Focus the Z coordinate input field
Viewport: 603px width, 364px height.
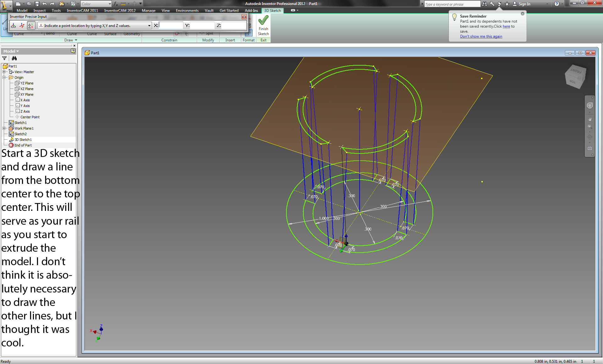click(234, 25)
